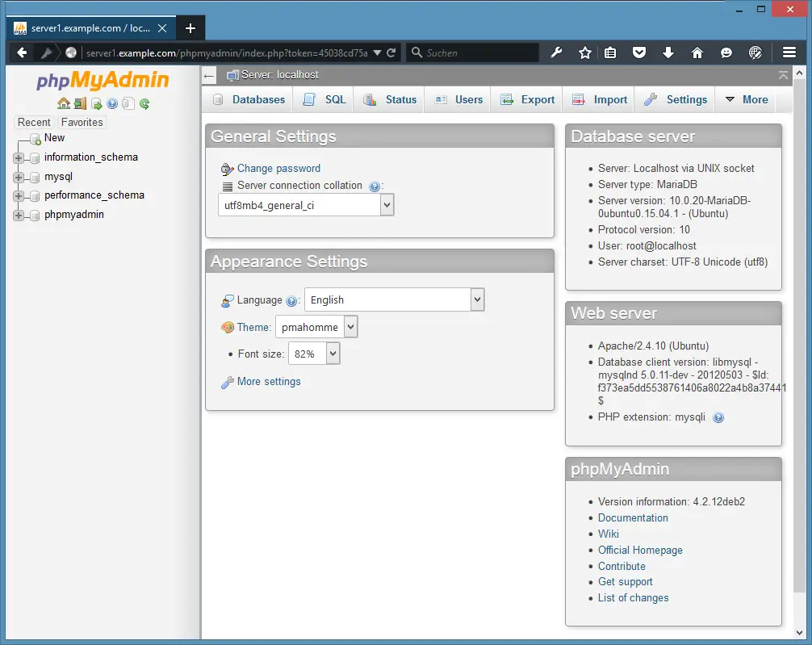812x645 pixels.
Task: Click the New database cylinder icon
Action: 36,139
